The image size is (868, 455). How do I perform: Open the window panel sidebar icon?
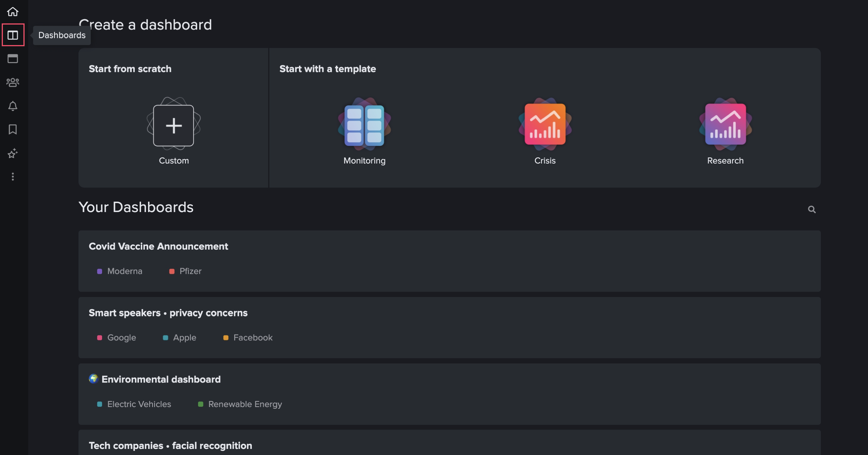(13, 59)
